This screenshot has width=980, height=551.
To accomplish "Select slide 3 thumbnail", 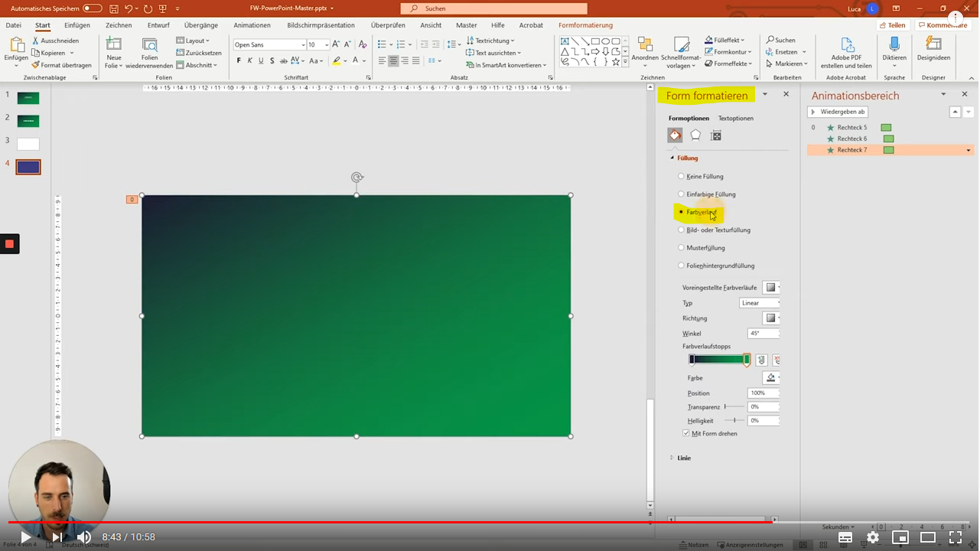I will (x=28, y=144).
